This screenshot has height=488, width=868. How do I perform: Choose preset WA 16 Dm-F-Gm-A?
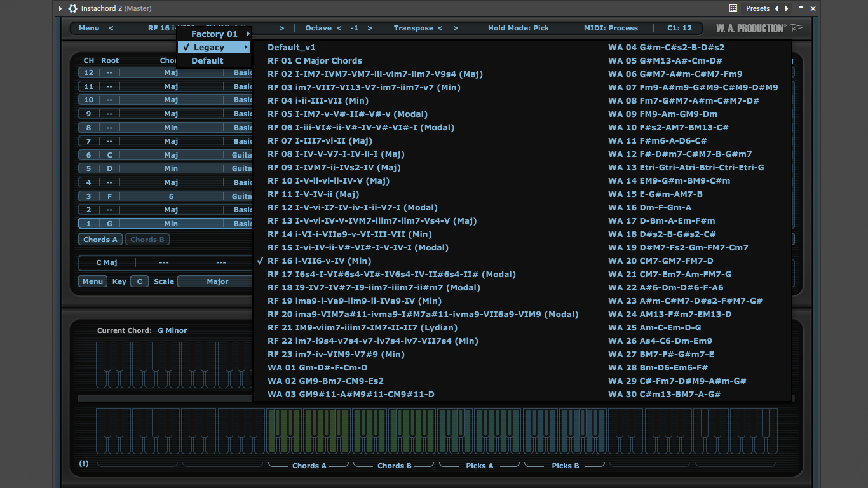pyautogui.click(x=649, y=207)
